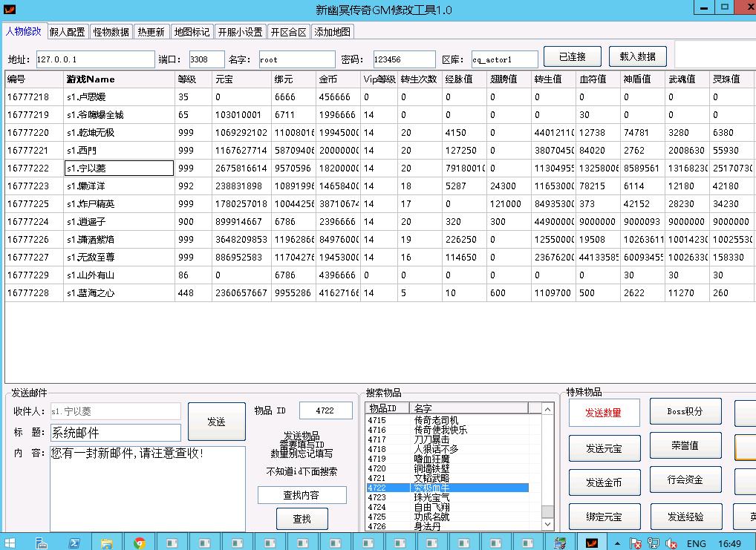Click the 查找 search button
The height and width of the screenshot is (550, 756).
point(302,519)
